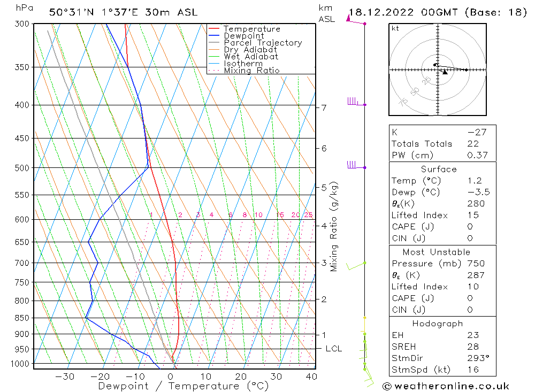
Task: Select the Dry Adiabat legend label
Action: click(250, 50)
